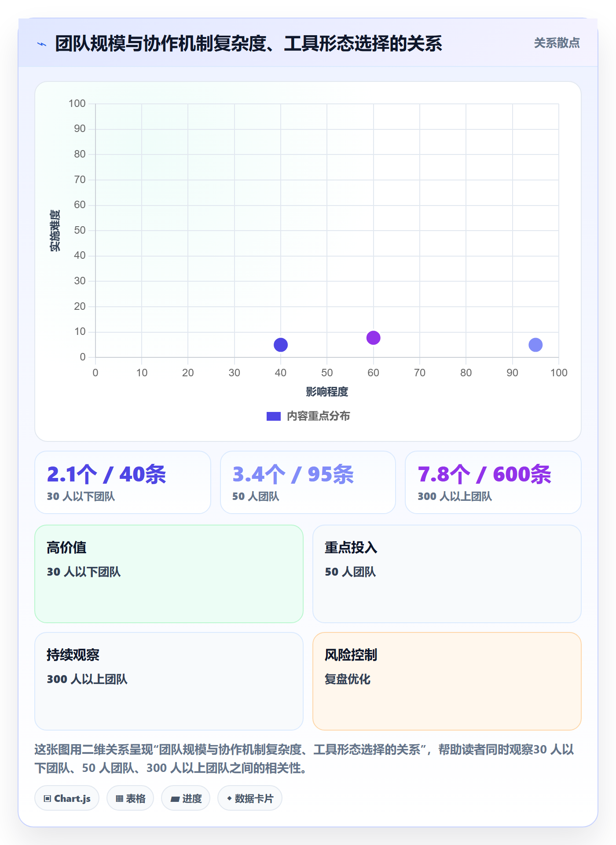616x845 pixels.
Task: Click the 关系散点 label in header
Action: pos(557,43)
